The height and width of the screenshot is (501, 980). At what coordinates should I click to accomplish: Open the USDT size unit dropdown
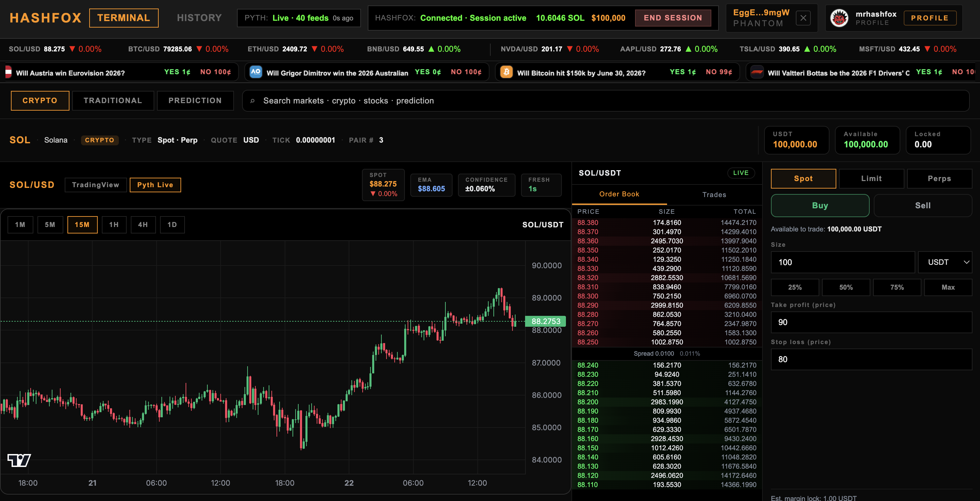click(x=945, y=262)
